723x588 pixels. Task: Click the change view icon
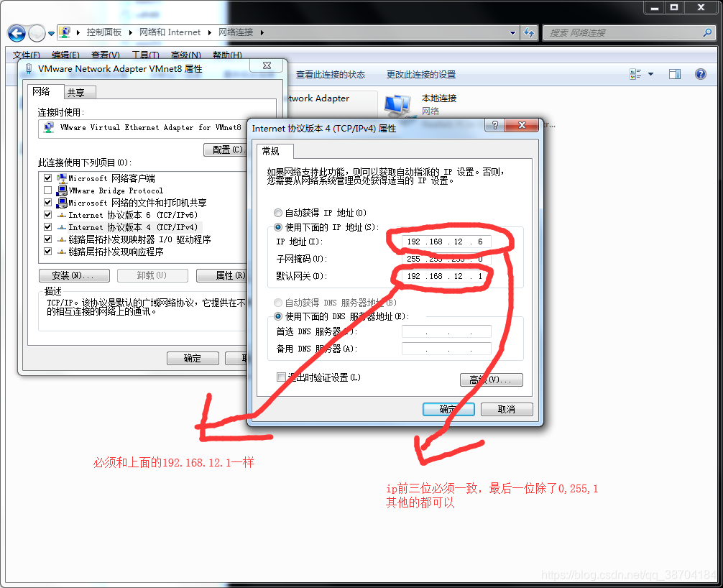635,74
